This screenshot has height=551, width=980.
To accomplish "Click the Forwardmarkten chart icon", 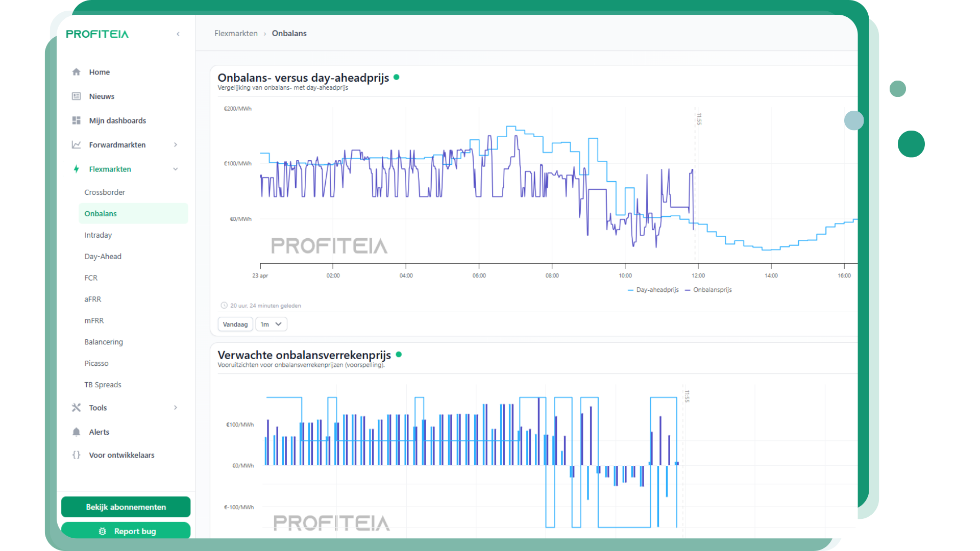I will tap(77, 145).
